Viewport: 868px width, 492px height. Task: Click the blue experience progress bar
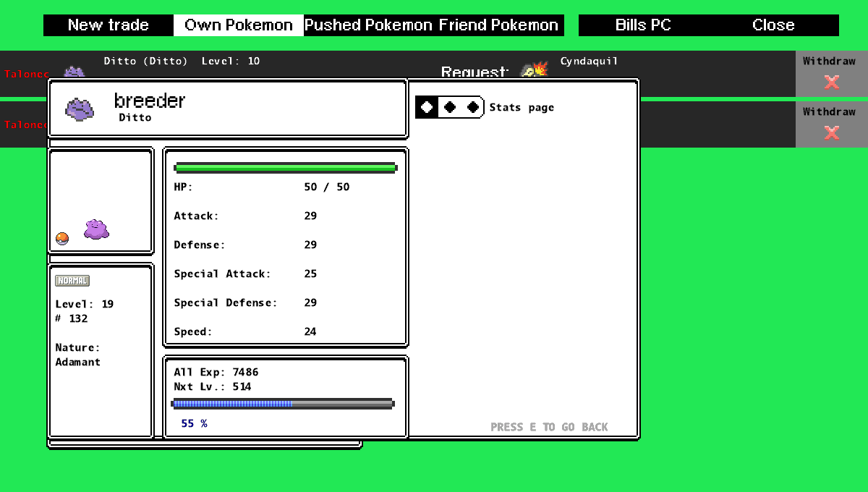(x=283, y=404)
